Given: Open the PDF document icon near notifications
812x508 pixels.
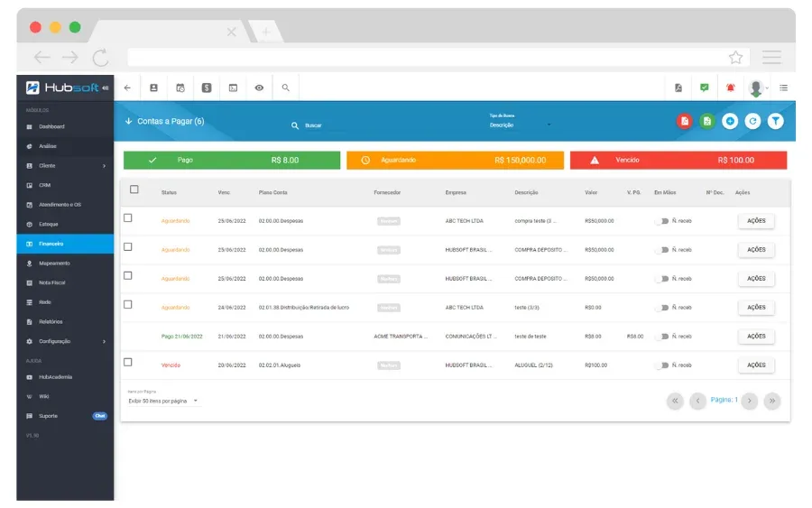Looking at the screenshot, I should pyautogui.click(x=678, y=88).
